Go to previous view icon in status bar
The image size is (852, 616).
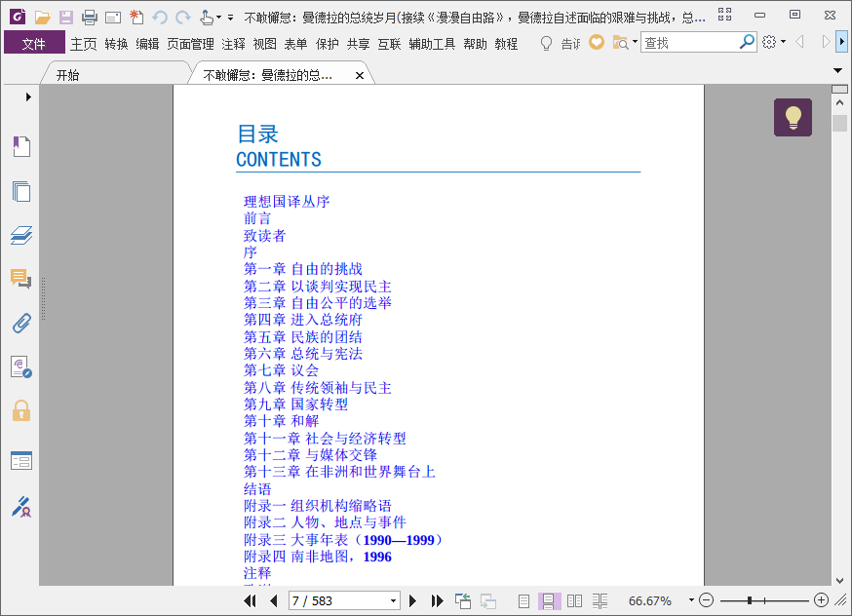(x=463, y=600)
